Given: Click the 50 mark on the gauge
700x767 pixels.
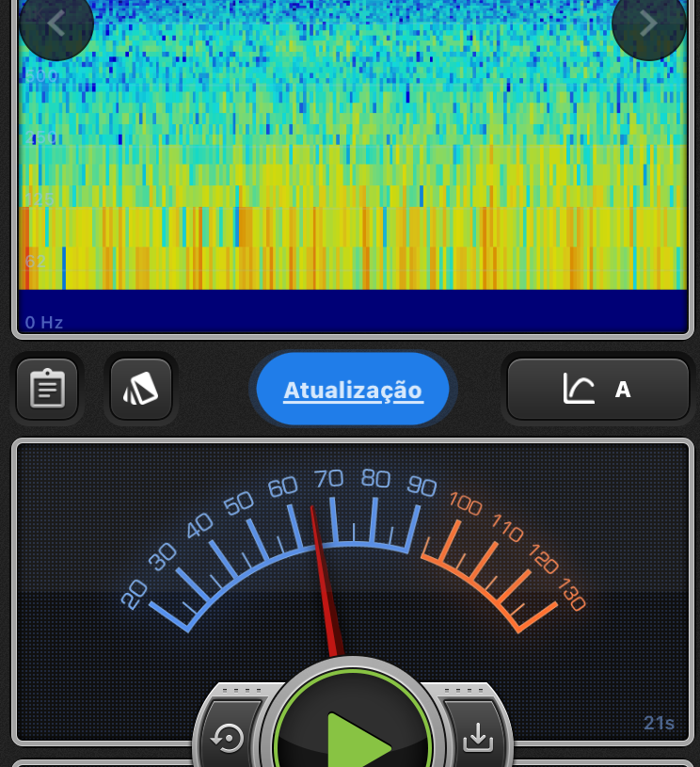Looking at the screenshot, I should pos(239,503).
